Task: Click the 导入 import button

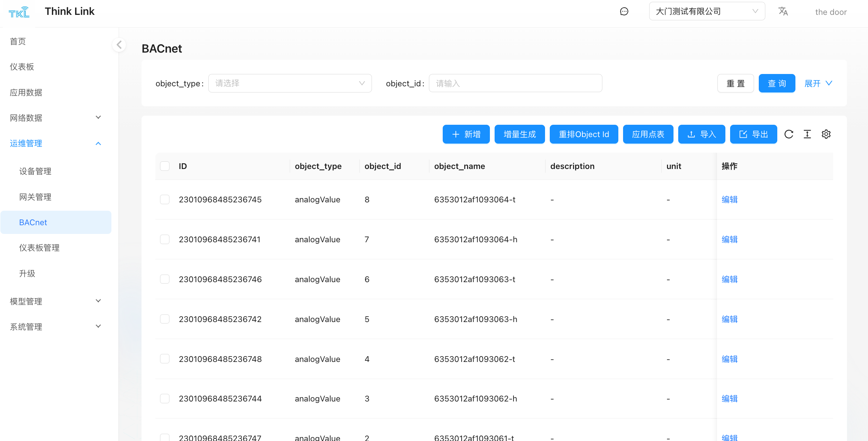Action: click(701, 134)
